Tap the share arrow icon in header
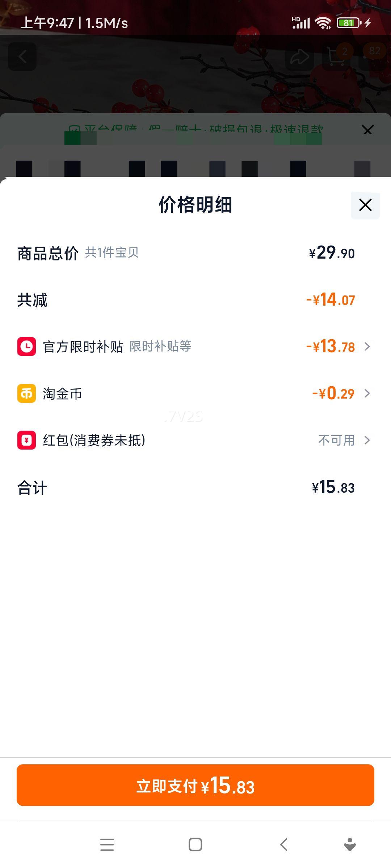Screen dimensions: 391x868 pos(299,57)
